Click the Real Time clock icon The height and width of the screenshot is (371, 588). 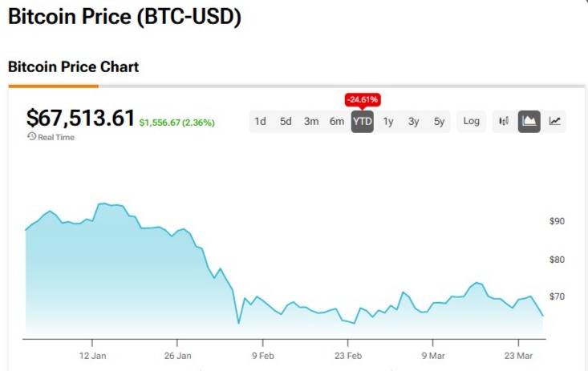coord(32,137)
